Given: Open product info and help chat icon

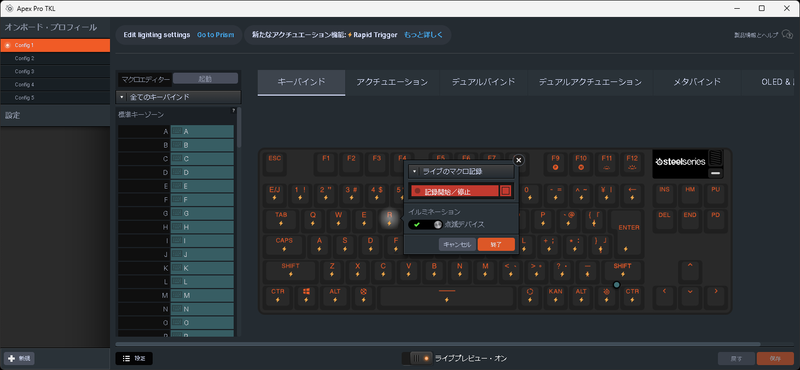Looking at the screenshot, I should coord(787,35).
